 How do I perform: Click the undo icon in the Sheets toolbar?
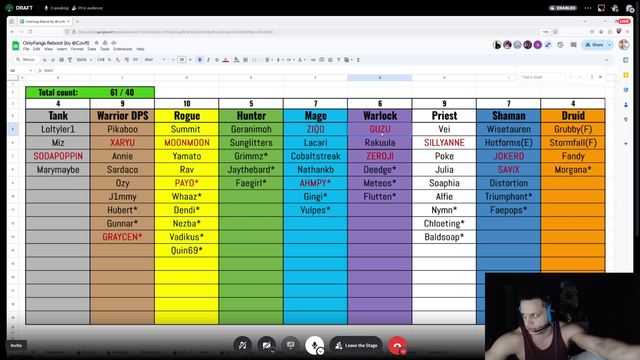click(44, 60)
